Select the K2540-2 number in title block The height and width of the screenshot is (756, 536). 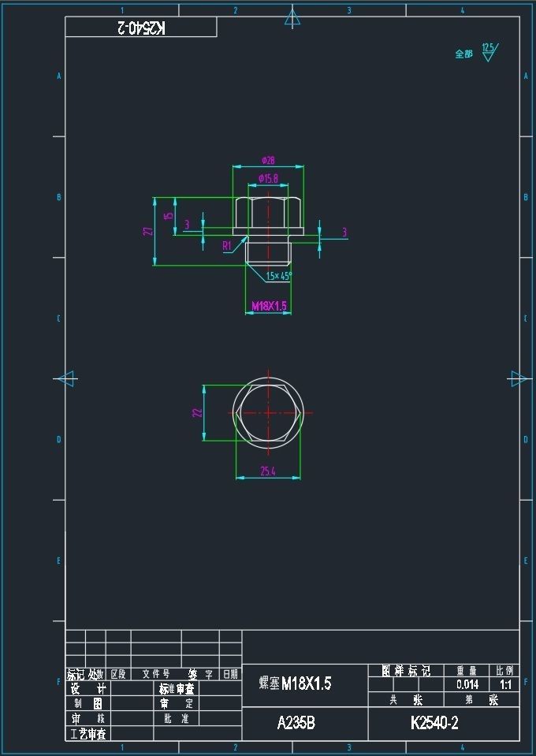(x=434, y=723)
